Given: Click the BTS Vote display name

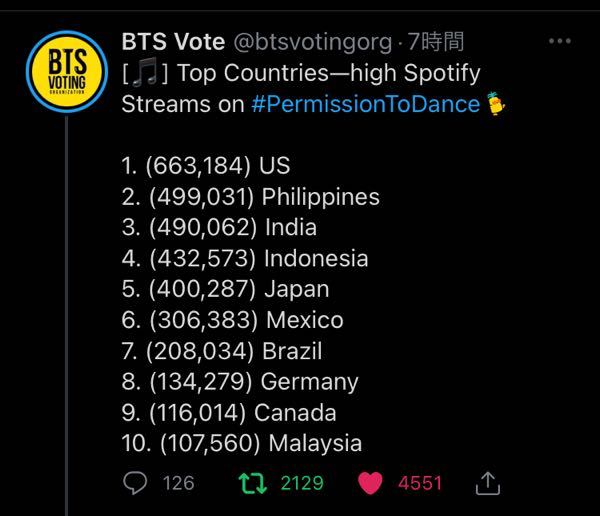Looking at the screenshot, I should click(x=173, y=41).
